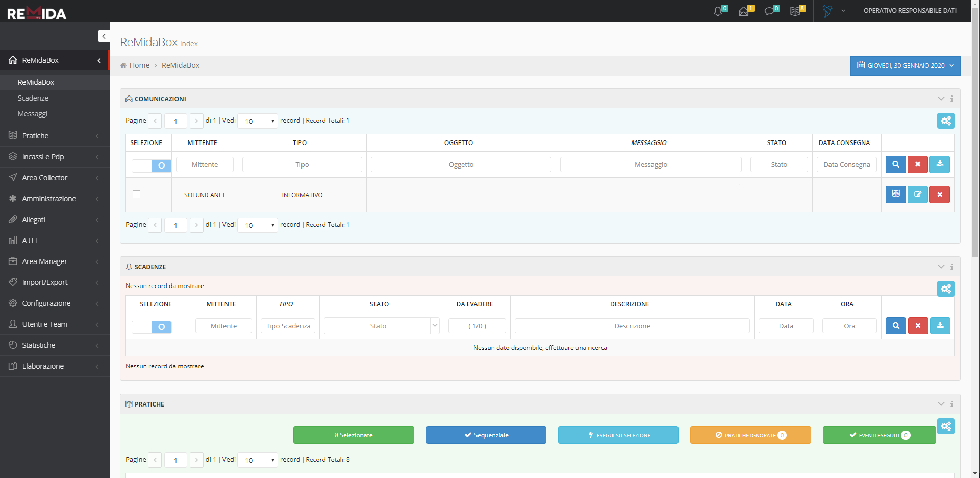Click the Home icon in breadcrumb

(123, 65)
